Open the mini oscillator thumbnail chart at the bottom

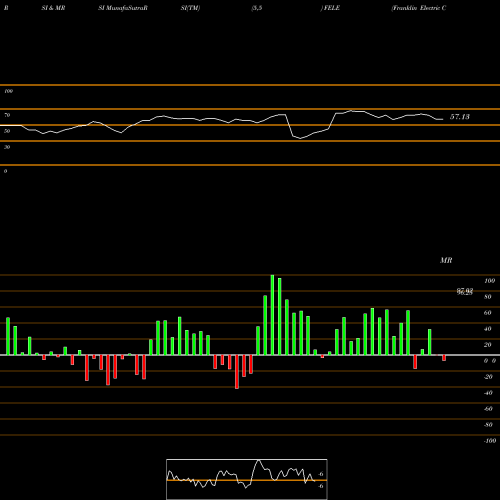point(247,479)
